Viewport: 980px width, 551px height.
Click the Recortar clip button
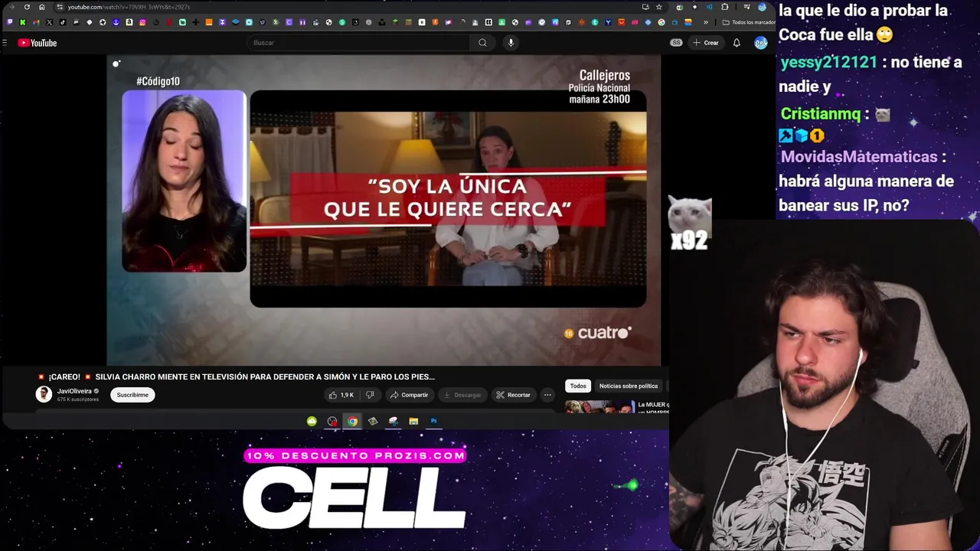(513, 395)
